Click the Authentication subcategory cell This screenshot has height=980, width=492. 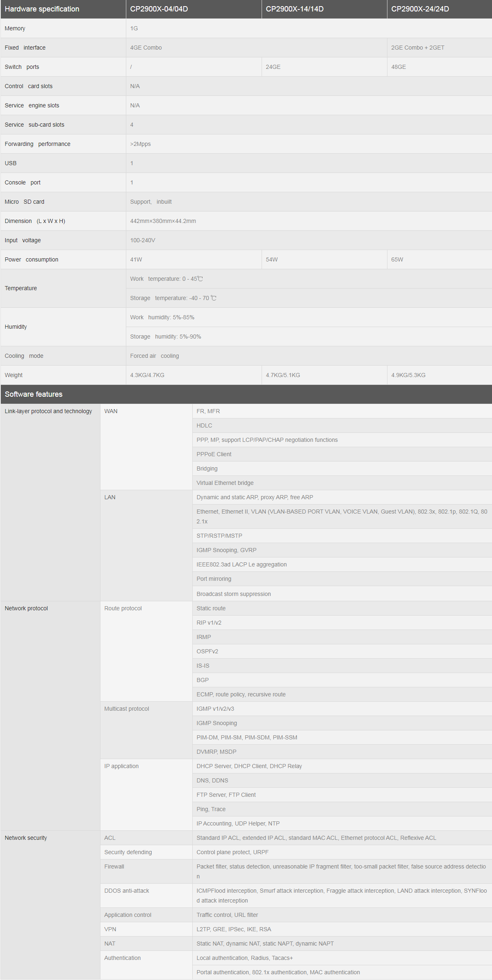tap(146, 965)
